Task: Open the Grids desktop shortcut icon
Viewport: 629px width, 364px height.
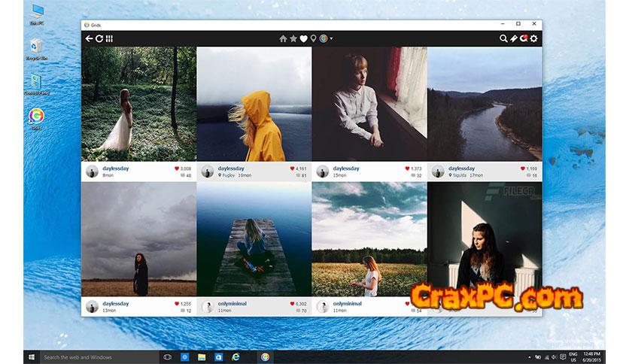Action: coord(35,117)
